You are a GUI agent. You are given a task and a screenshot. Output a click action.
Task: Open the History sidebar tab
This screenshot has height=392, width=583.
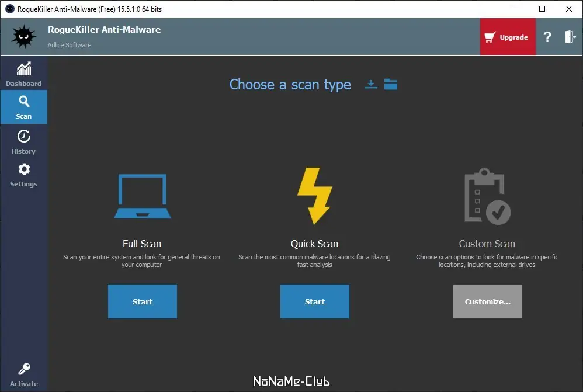[x=24, y=142]
